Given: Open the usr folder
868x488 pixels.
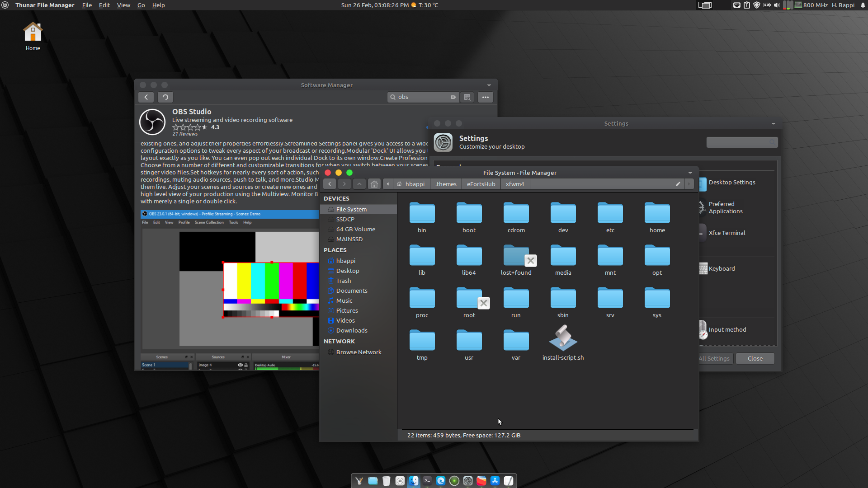Looking at the screenshot, I should (x=469, y=345).
